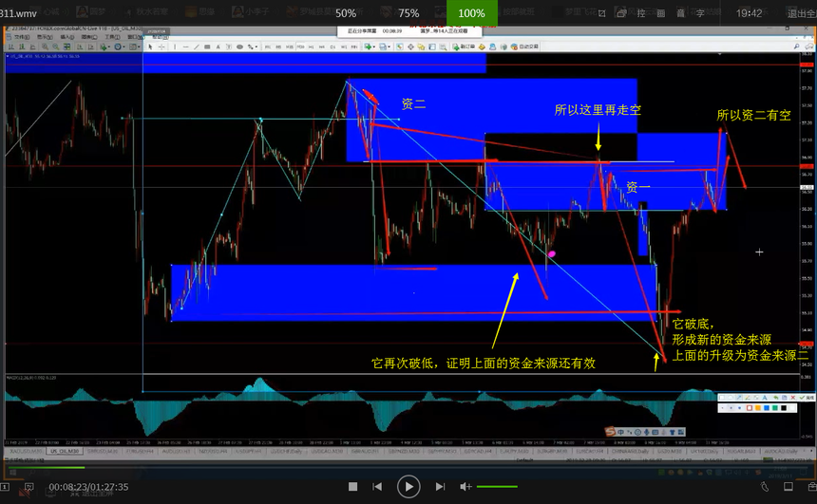This screenshot has height=504, width=817.
Task: Click the zoom in magnifier icon
Action: (x=46, y=47)
